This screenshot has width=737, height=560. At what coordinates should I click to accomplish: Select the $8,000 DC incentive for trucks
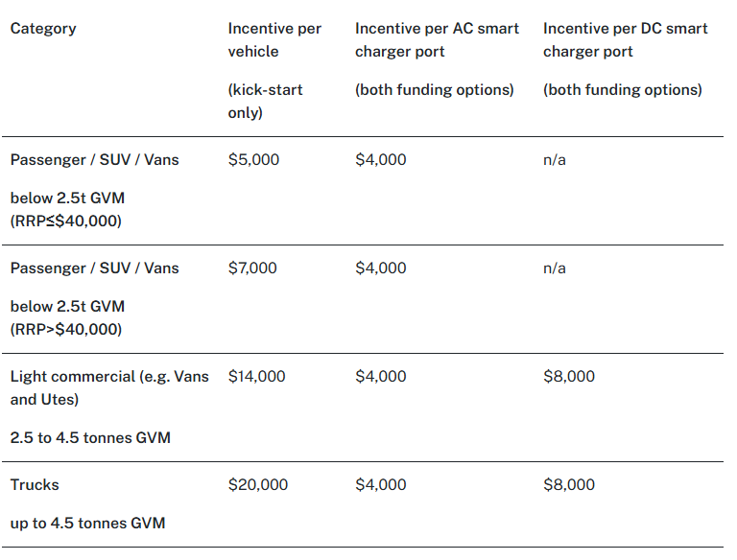click(569, 485)
